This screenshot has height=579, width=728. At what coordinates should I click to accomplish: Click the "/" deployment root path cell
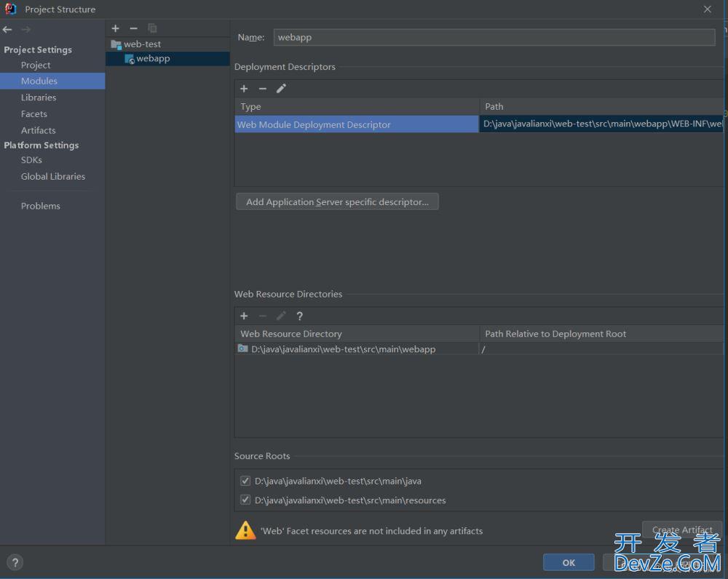(x=601, y=349)
